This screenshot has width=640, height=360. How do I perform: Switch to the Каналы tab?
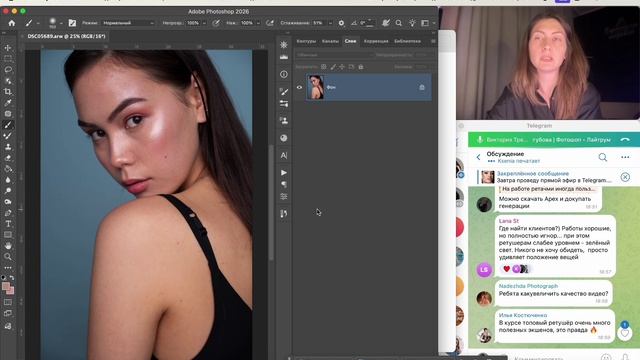330,41
